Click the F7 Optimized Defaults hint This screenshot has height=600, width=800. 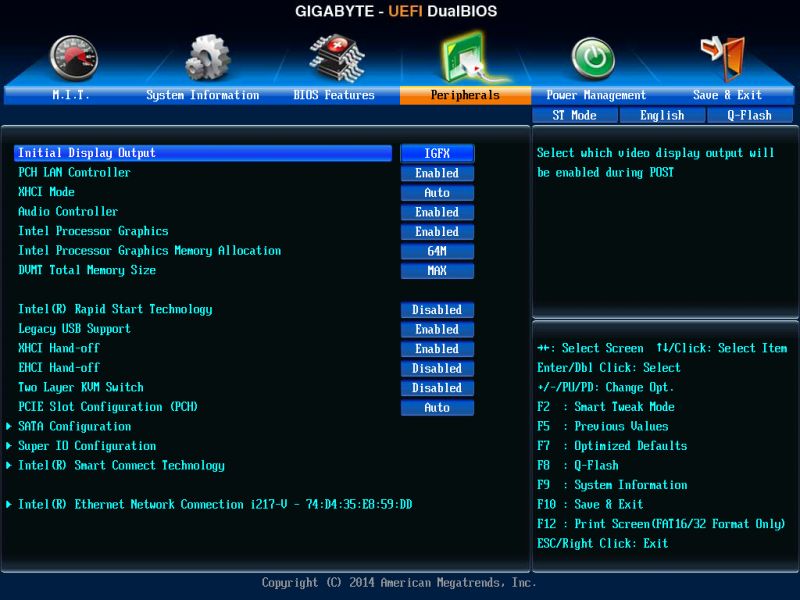612,445
